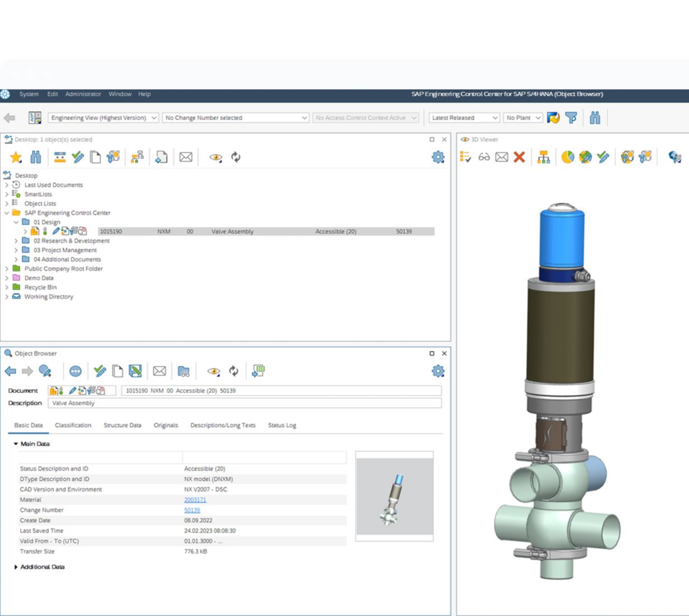Open the No Change Number selected dropdown
689x616 pixels.
click(x=236, y=118)
